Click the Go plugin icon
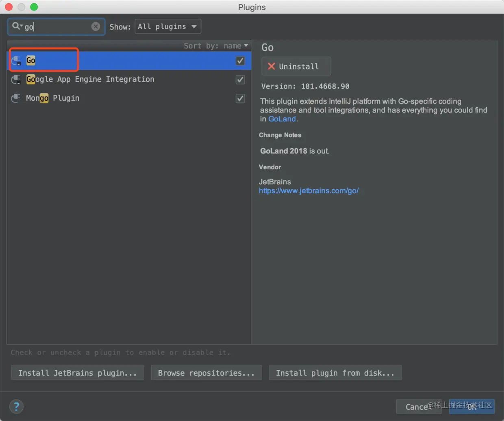This screenshot has width=504, height=421. coord(16,60)
